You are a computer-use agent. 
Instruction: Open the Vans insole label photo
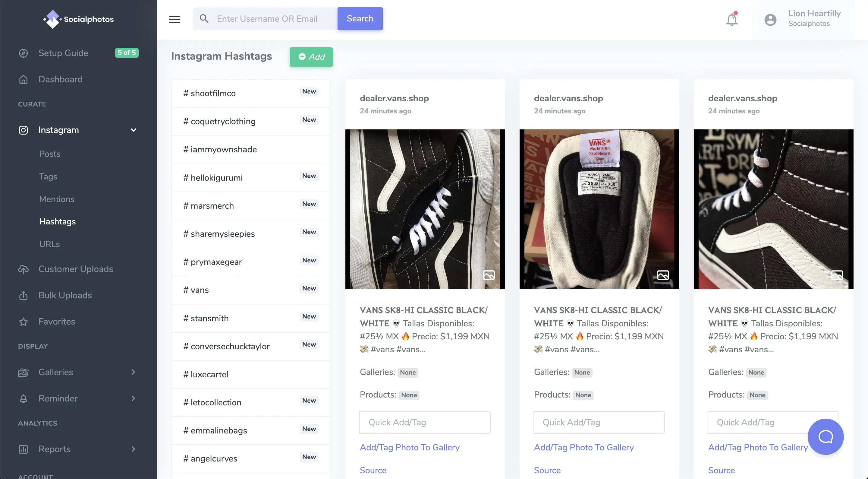pos(599,209)
